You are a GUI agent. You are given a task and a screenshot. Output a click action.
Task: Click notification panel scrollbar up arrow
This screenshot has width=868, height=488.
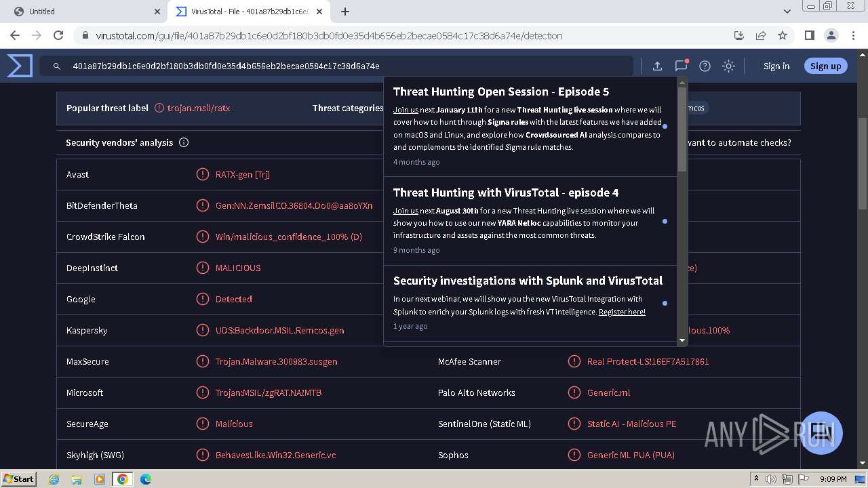682,83
